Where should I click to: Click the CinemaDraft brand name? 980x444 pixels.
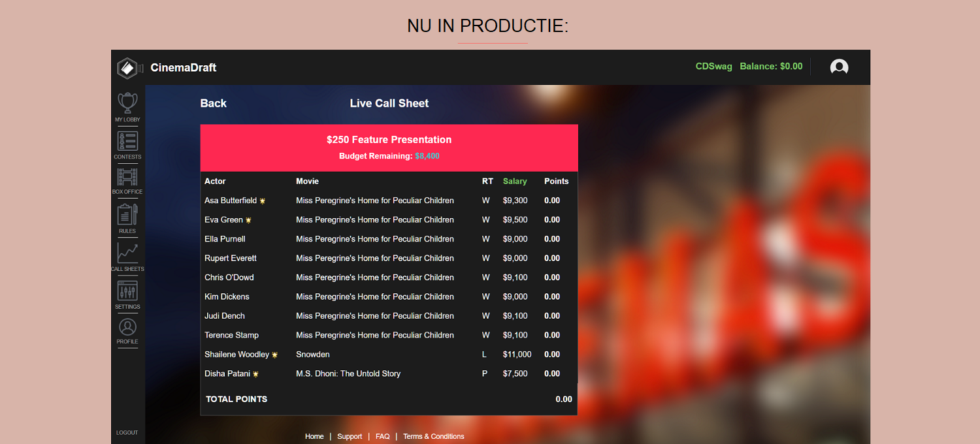pos(184,67)
